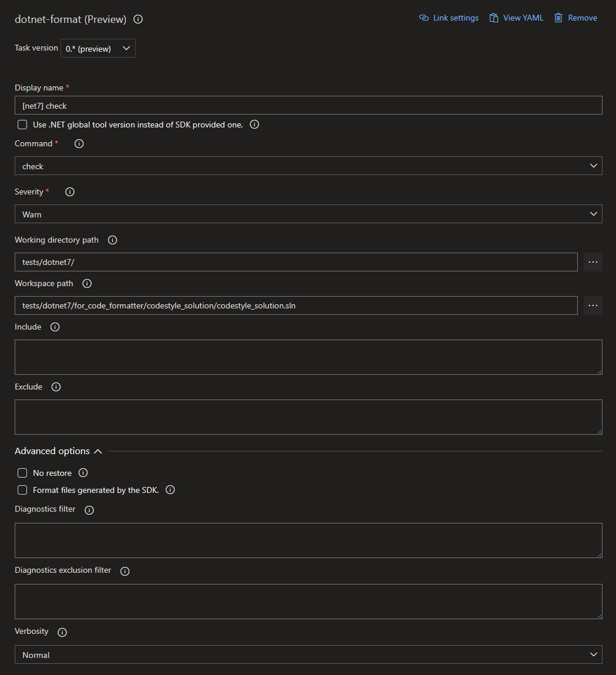Enable formatting files generated by the SDK
Image resolution: width=616 pixels, height=675 pixels.
point(22,489)
